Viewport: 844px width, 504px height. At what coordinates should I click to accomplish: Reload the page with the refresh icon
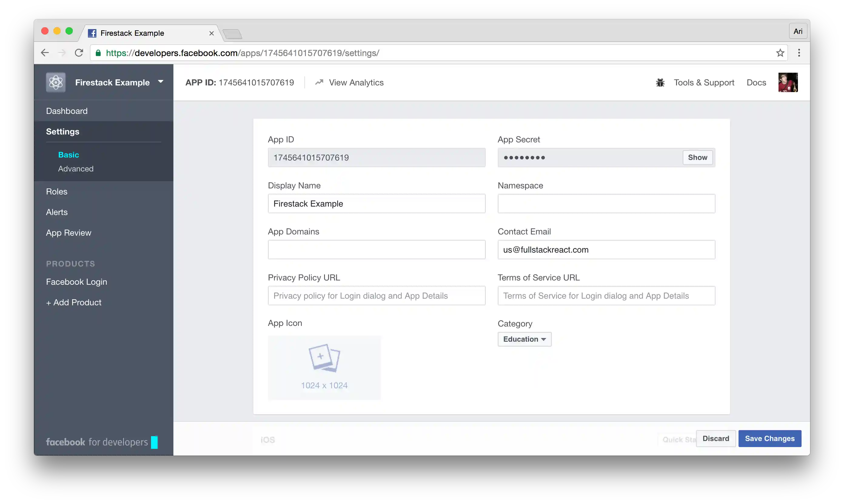(79, 53)
